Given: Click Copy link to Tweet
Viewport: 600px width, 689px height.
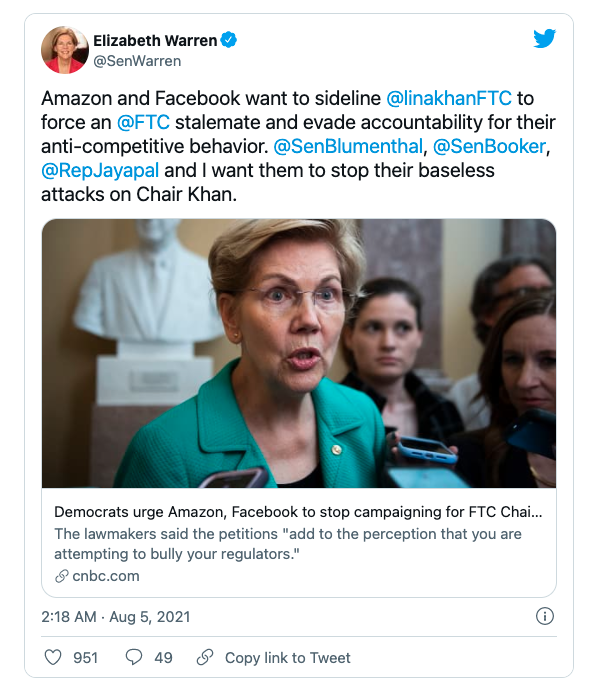Looking at the screenshot, I should coord(288,657).
